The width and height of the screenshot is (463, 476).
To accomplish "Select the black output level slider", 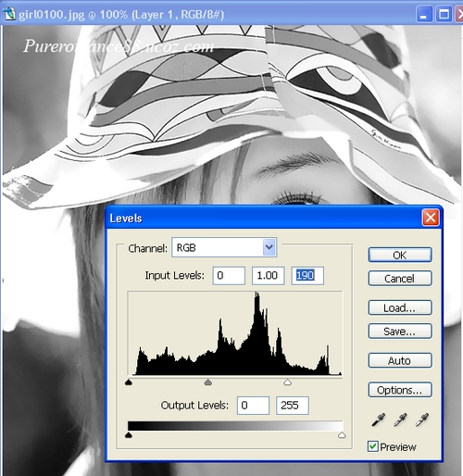I will pos(129,435).
